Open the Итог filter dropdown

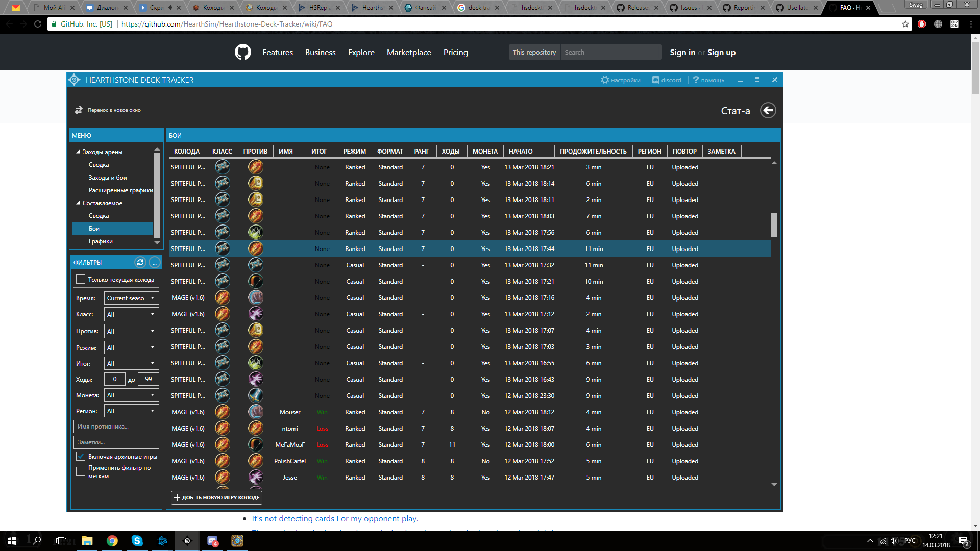click(132, 363)
